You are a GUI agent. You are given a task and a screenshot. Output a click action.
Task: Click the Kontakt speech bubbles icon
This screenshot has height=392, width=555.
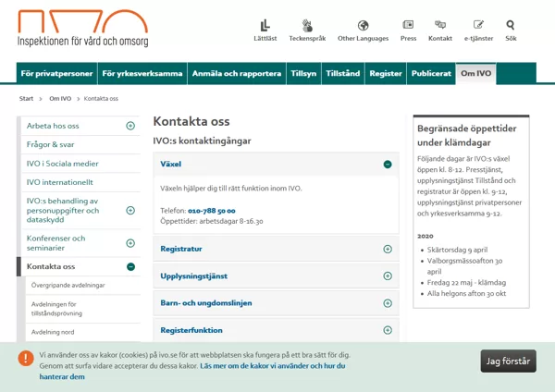440,25
